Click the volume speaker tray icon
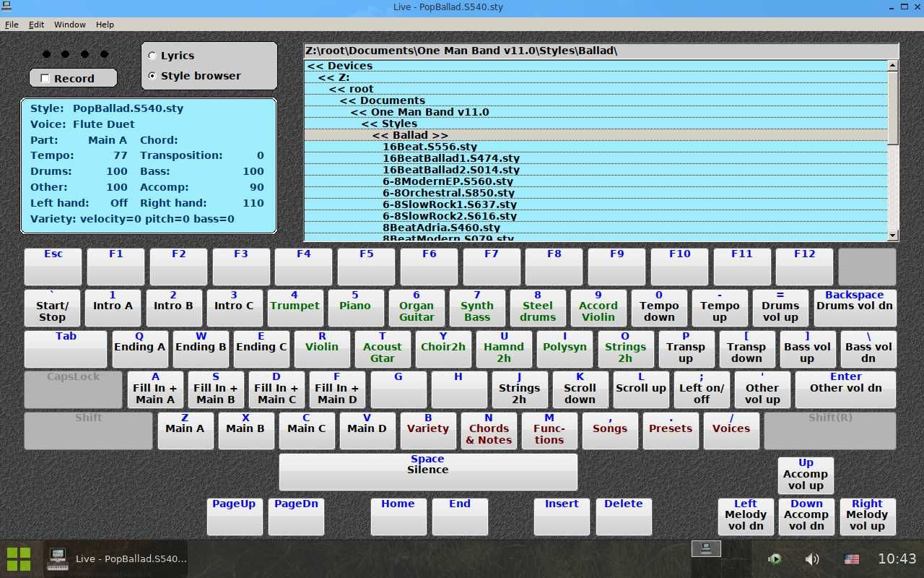 point(812,558)
